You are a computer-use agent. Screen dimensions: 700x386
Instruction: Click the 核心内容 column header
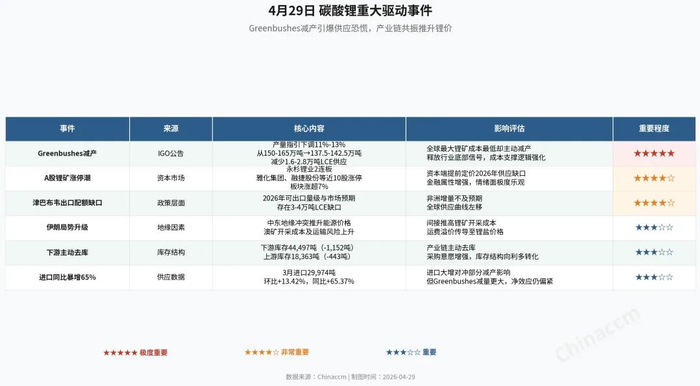pos(309,129)
